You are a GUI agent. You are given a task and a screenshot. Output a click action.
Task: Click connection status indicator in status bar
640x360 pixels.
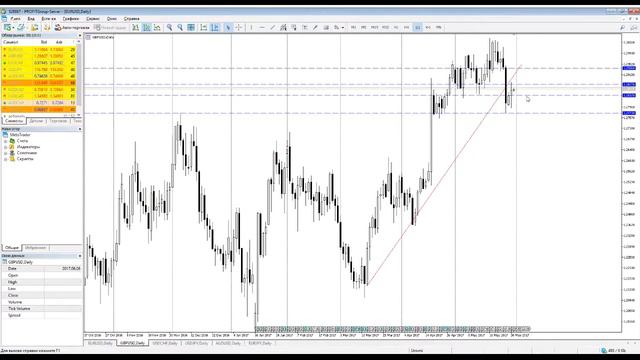613,351
